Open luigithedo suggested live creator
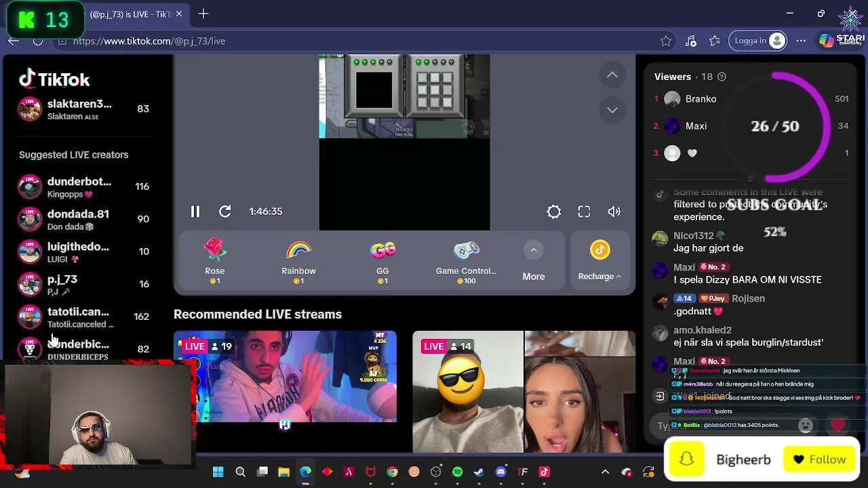Screen dimensions: 868x488 (83, 251)
